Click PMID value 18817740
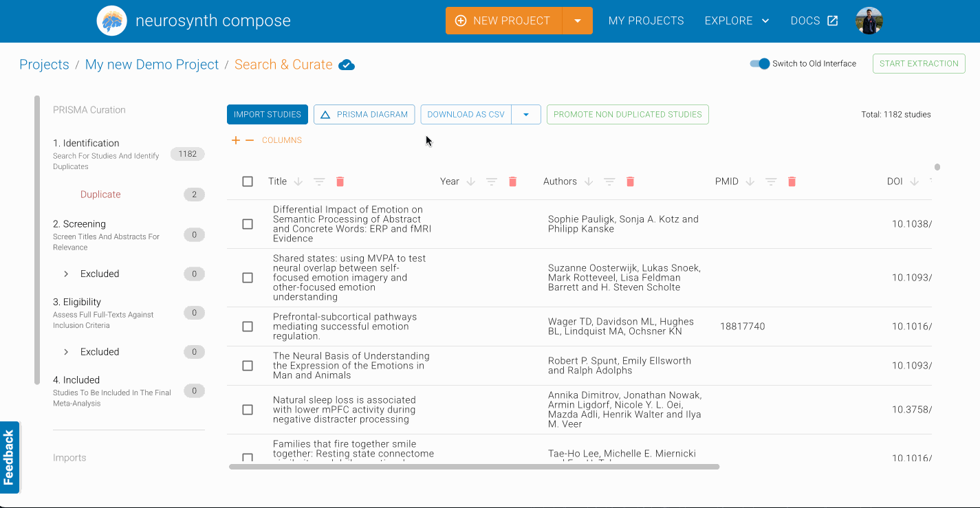 pyautogui.click(x=743, y=327)
